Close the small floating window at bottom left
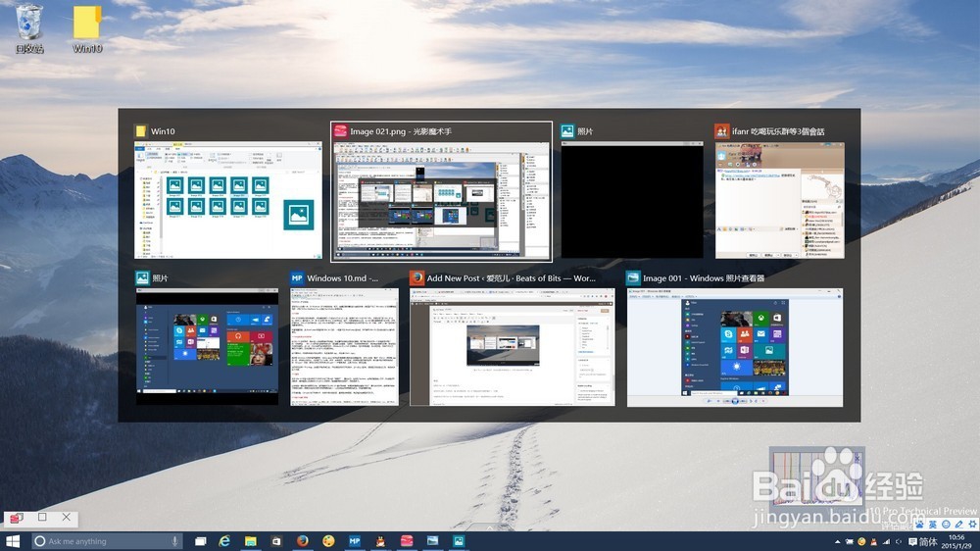This screenshot has width=980, height=551. pyautogui.click(x=67, y=517)
